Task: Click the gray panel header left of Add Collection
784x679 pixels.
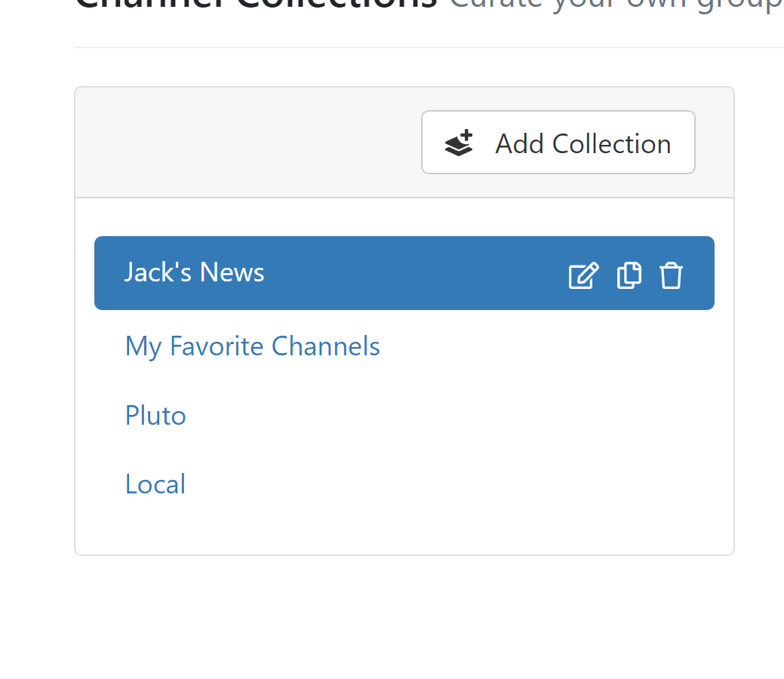Action: 241,143
